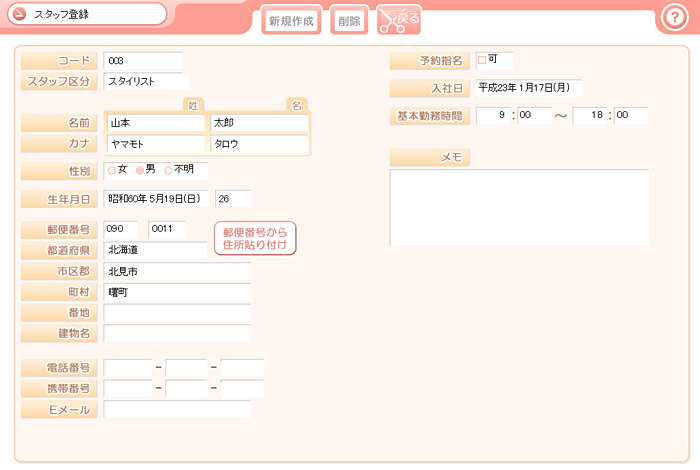This screenshot has height=470, width=700.
Task: Select the 男 gender radio button
Action: point(139,170)
